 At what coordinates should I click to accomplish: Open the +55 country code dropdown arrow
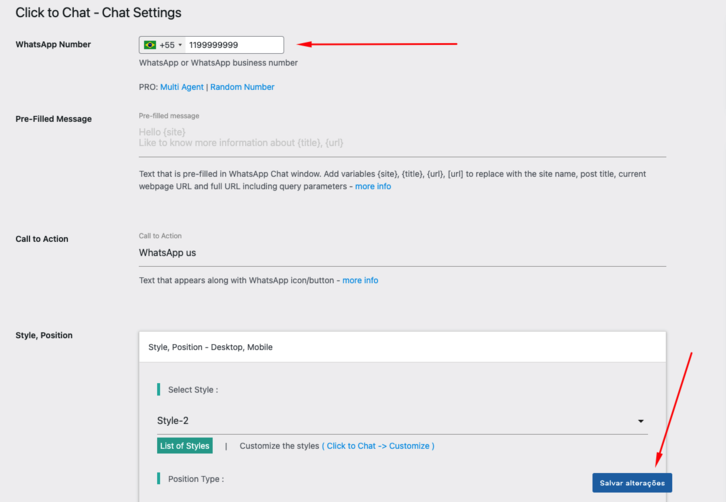180,45
